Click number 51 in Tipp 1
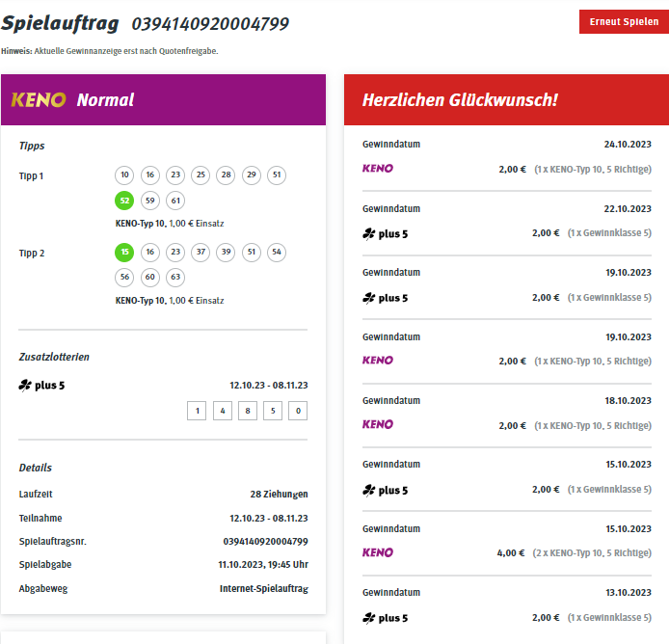Image resolution: width=669 pixels, height=644 pixels. pyautogui.click(x=277, y=174)
